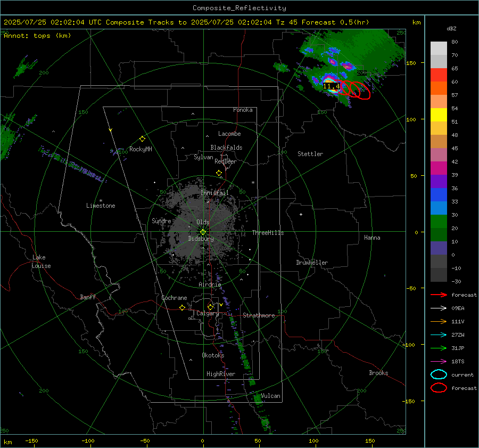Click the Okotoks city label
The image size is (479, 448).
click(x=213, y=355)
